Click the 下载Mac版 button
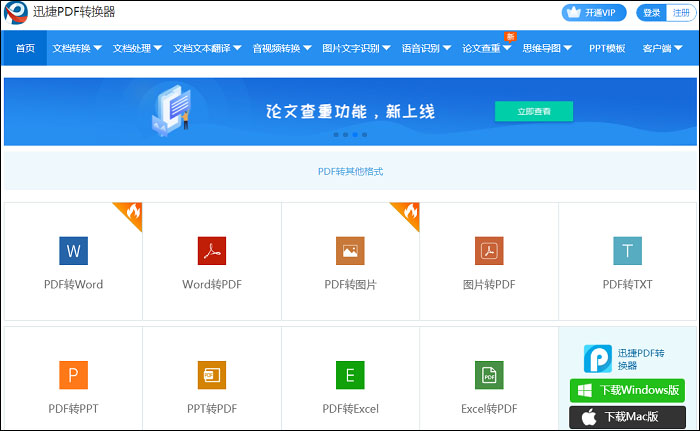This screenshot has width=700, height=431. (627, 417)
